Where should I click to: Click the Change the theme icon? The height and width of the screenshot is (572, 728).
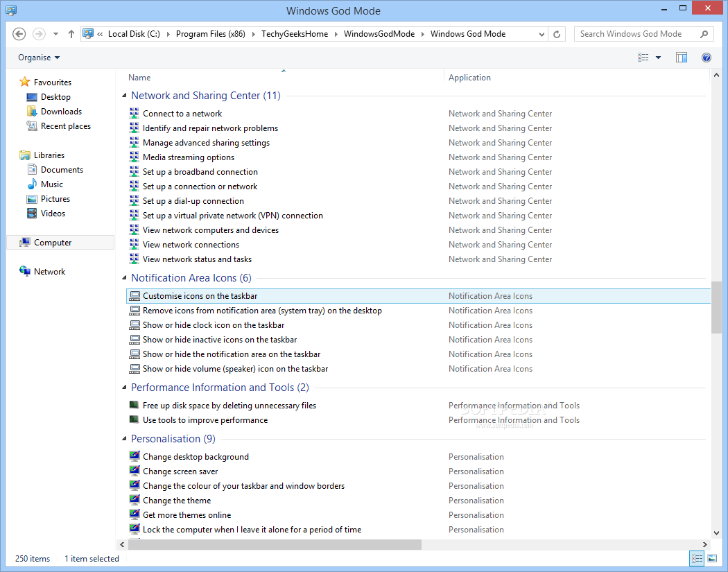coord(135,500)
